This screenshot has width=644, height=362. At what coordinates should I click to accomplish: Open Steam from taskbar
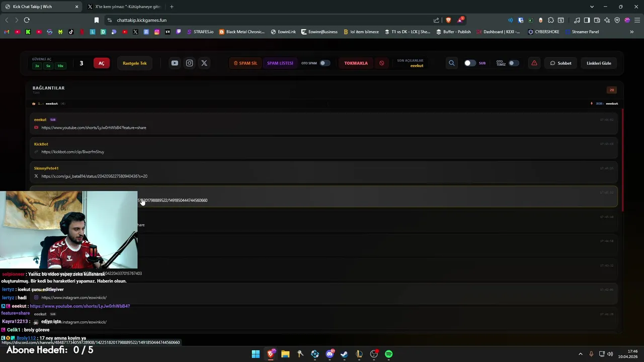(x=344, y=354)
